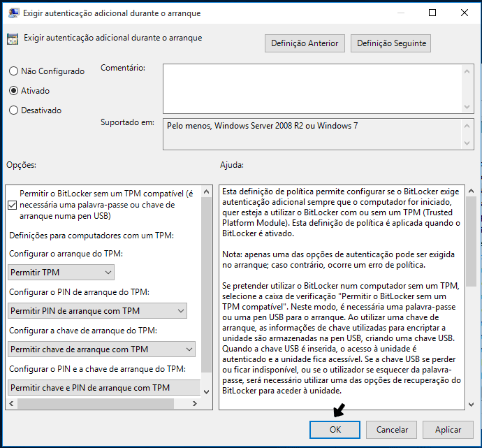Go to Definição Seguinte
The image size is (482, 448).
390,43
